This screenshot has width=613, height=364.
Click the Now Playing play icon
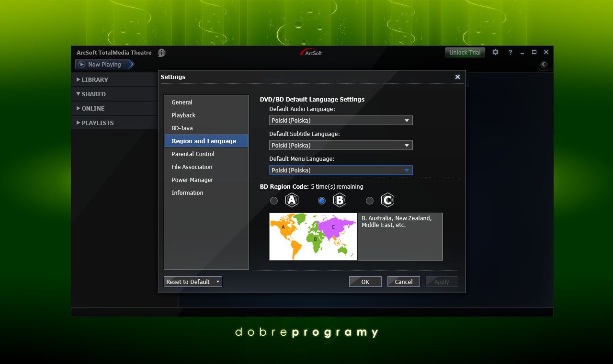tap(82, 64)
